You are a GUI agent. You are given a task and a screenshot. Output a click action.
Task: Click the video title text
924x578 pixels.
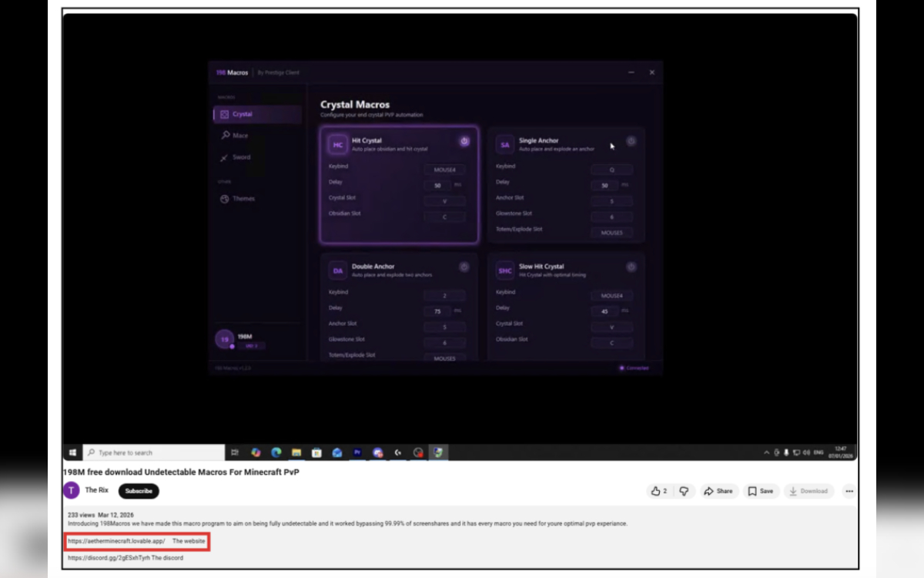pos(181,472)
